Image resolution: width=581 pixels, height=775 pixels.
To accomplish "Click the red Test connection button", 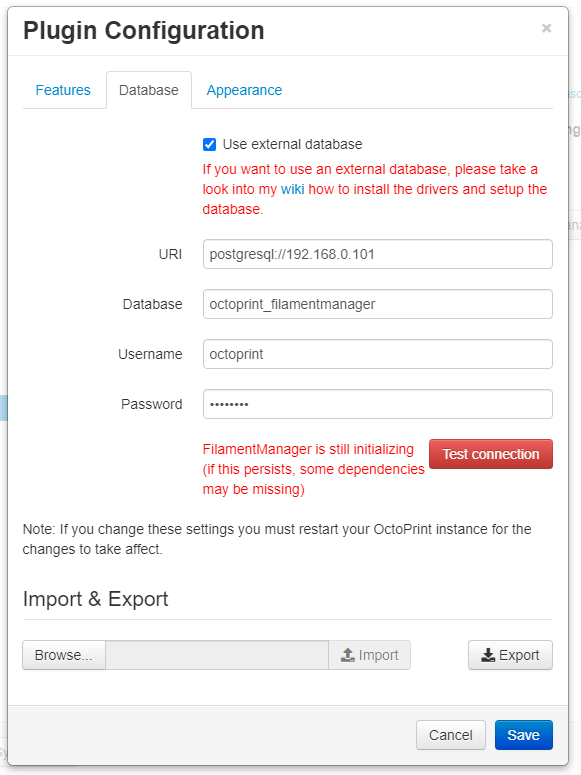I will pos(491,454).
